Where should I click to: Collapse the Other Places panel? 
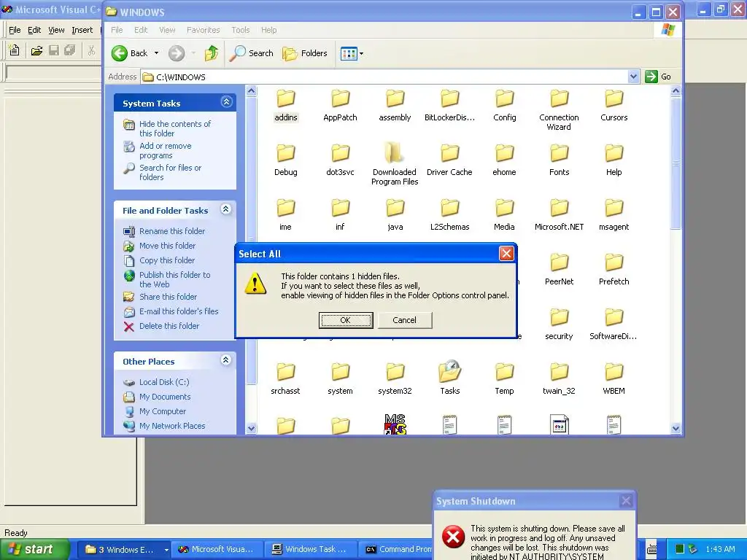click(226, 360)
